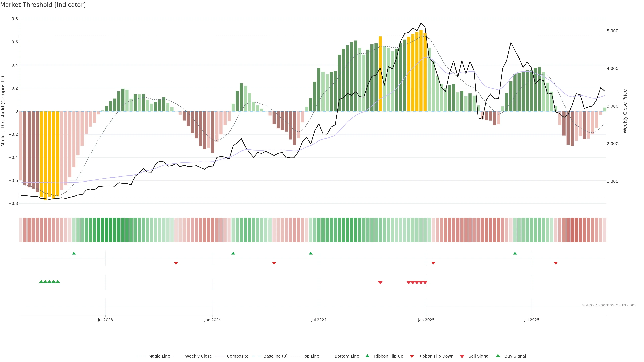Click the isolated Sell Signal marker before the cluster
The height and width of the screenshot is (362, 644).
pyautogui.click(x=380, y=283)
